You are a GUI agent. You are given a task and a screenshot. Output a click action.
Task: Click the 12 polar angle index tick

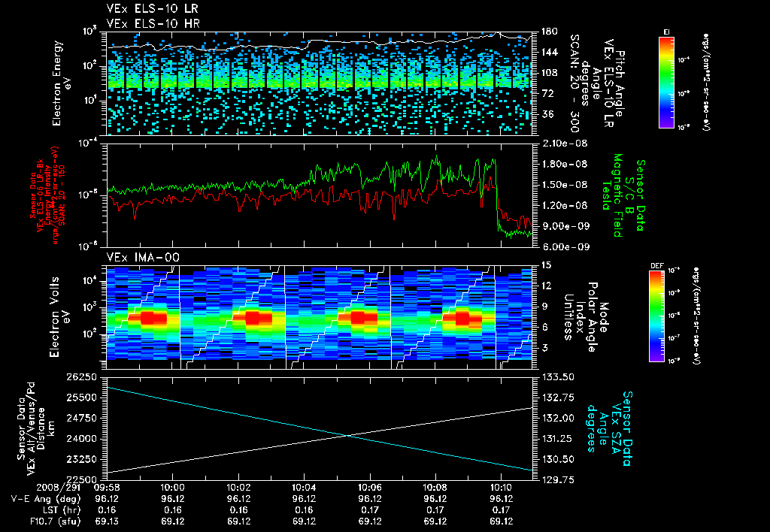[546, 286]
